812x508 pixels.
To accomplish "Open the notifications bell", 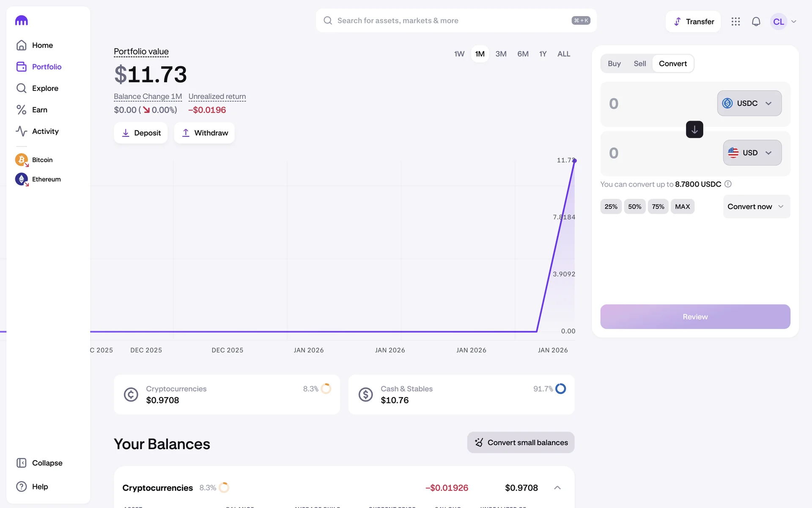I will pyautogui.click(x=756, y=22).
